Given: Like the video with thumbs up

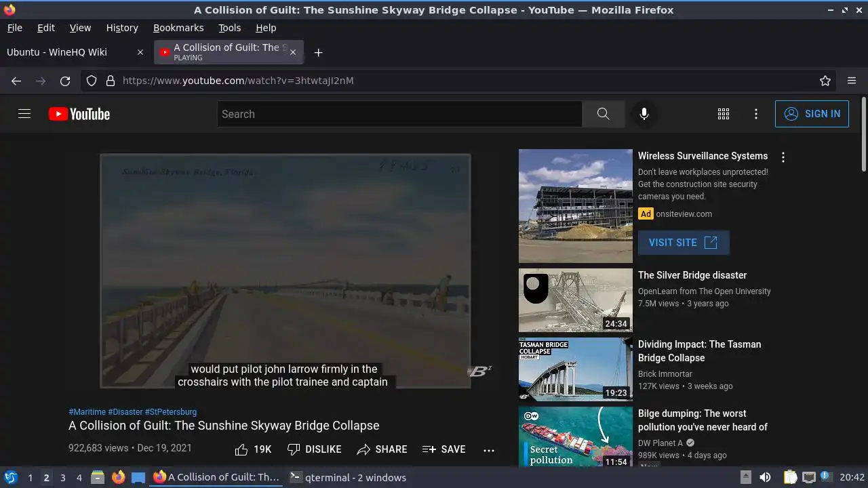Looking at the screenshot, I should 253,449.
